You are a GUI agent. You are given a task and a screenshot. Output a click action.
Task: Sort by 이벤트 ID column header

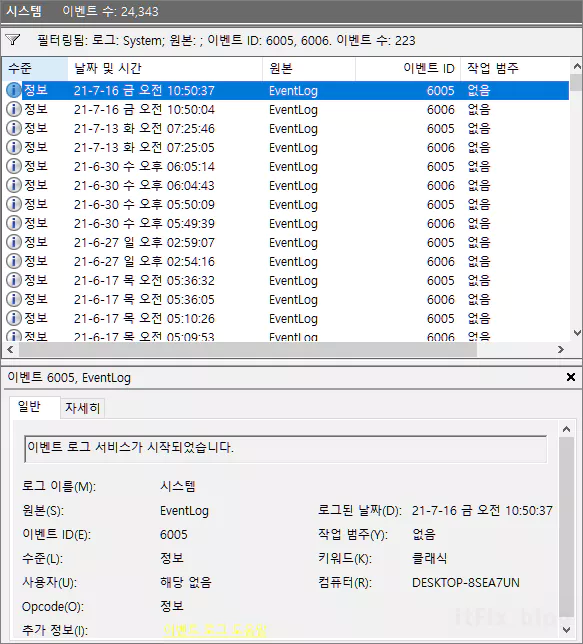click(x=408, y=68)
